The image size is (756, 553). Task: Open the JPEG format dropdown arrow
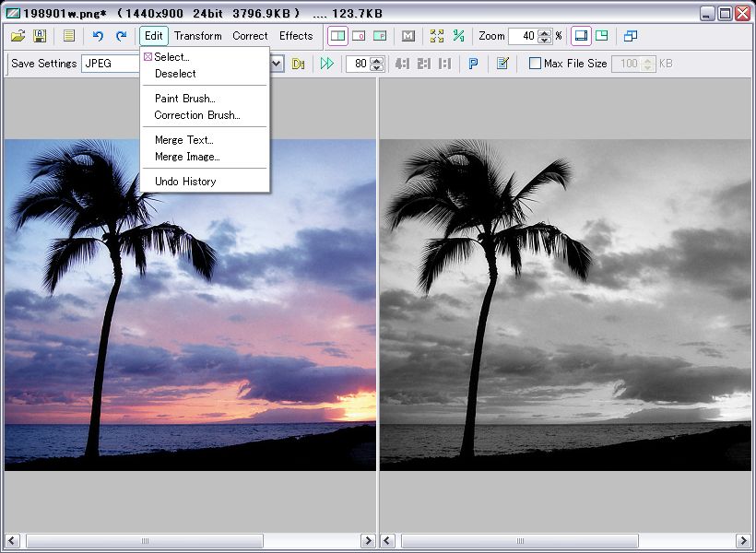point(276,64)
